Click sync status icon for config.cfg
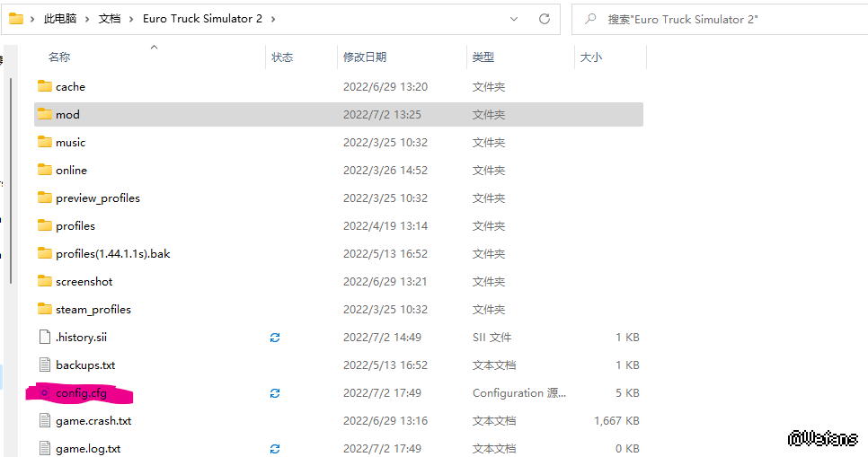Screen dimensions: 868x457 (275, 393)
